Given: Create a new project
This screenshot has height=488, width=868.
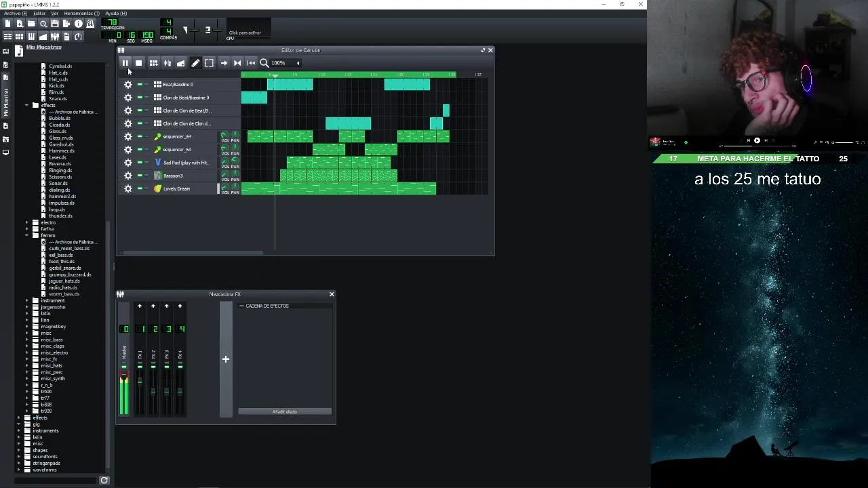Looking at the screenshot, I should (7, 24).
